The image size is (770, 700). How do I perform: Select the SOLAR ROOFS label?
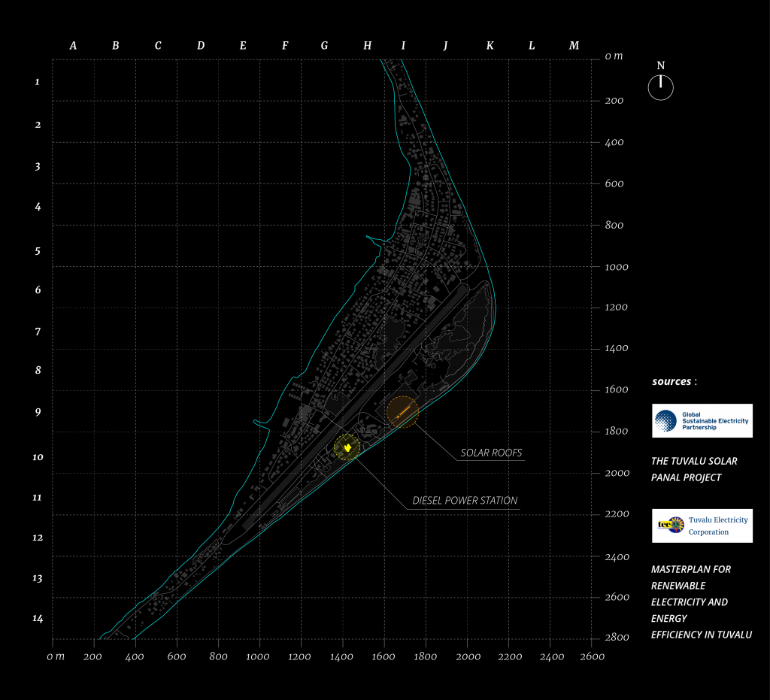[x=491, y=453]
